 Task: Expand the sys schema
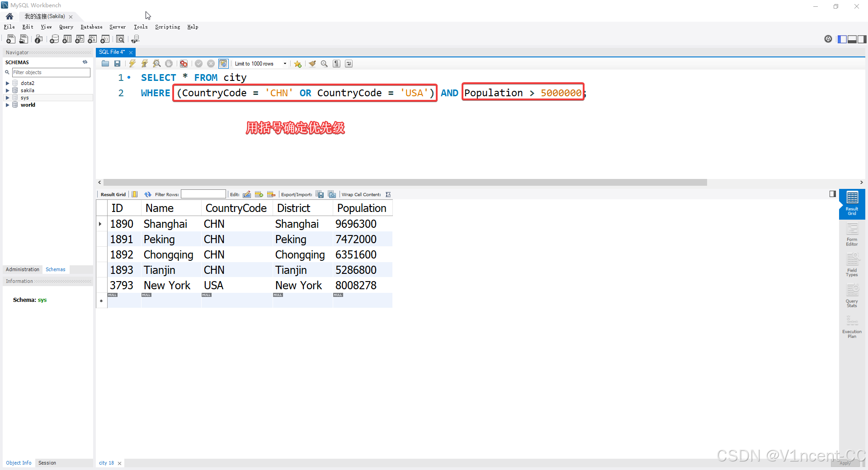click(x=7, y=98)
